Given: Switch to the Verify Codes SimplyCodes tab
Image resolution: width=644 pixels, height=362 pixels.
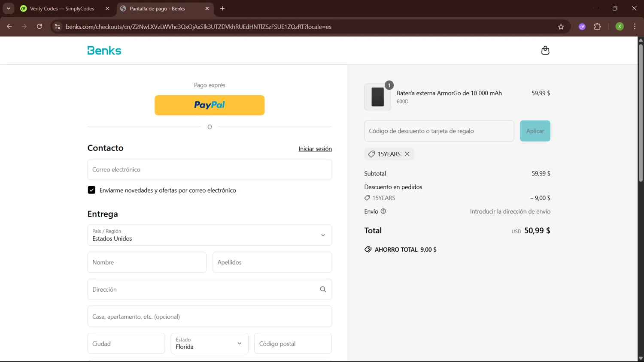Looking at the screenshot, I should click(62, 9).
